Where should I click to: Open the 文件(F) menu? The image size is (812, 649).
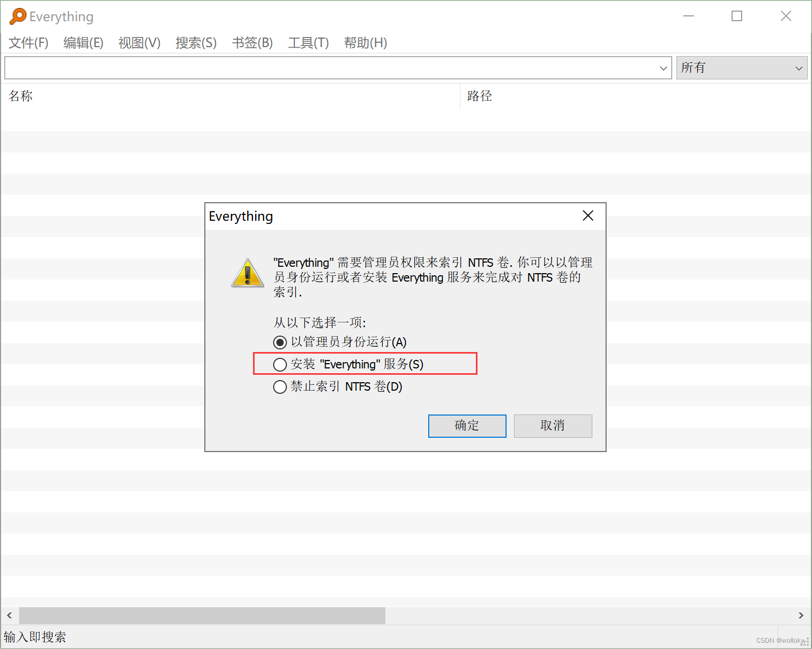pyautogui.click(x=29, y=43)
